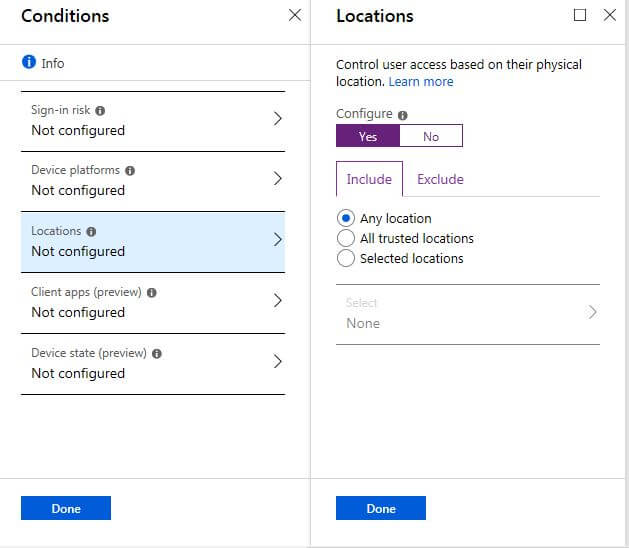Select the Any location radio button

tap(346, 218)
